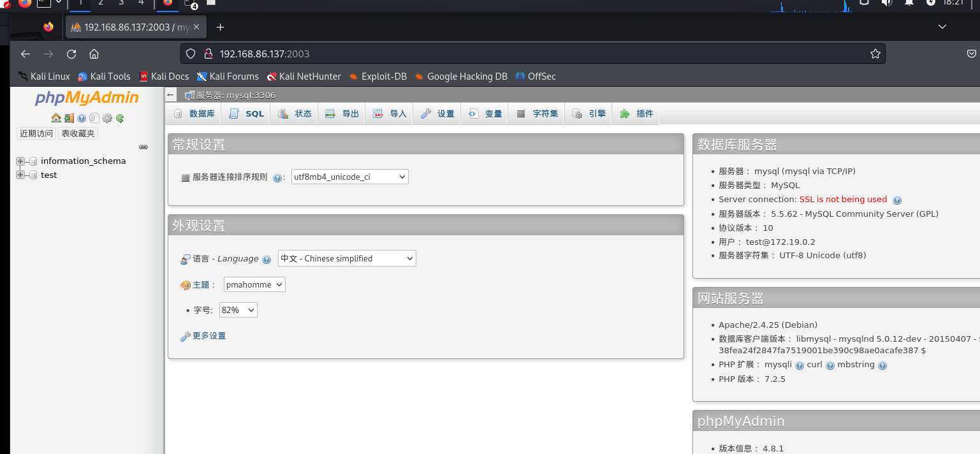Screen dimensions: 980x454
Task: Click help icon beside mysqli extension
Action: click(x=800, y=365)
